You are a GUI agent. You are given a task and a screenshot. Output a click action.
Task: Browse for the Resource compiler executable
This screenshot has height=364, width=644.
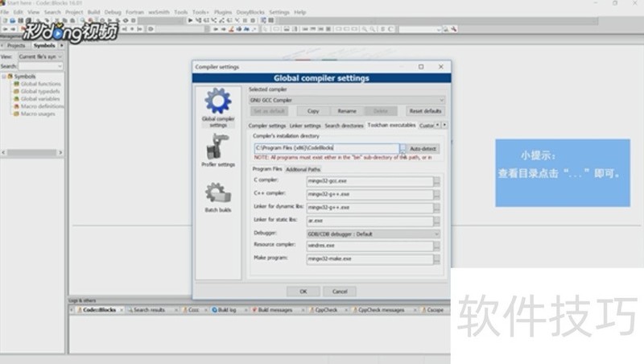436,246
